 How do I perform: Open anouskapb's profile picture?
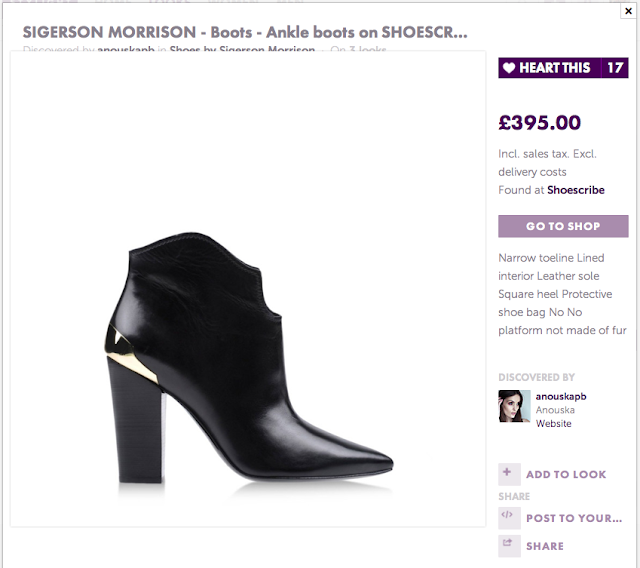click(514, 406)
